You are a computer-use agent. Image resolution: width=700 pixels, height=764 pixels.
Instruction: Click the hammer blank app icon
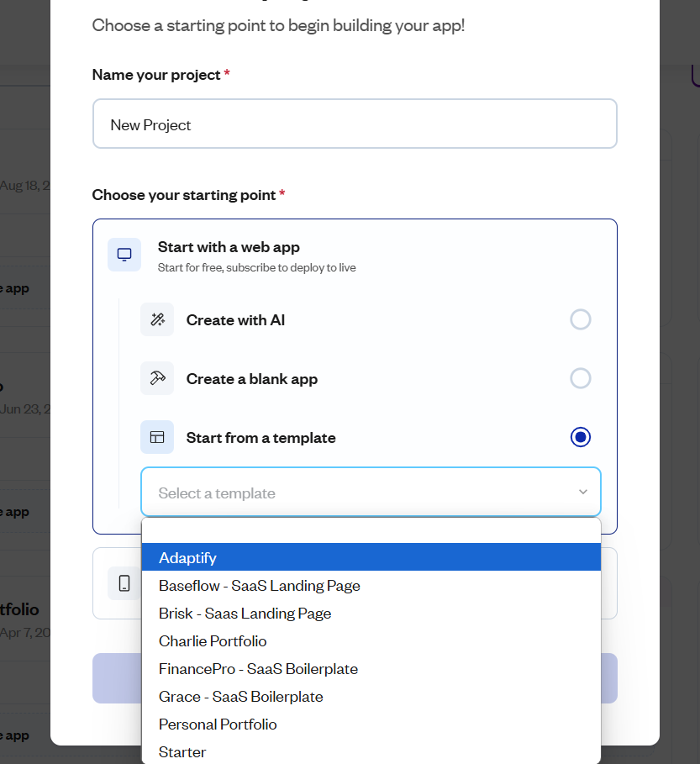click(157, 378)
